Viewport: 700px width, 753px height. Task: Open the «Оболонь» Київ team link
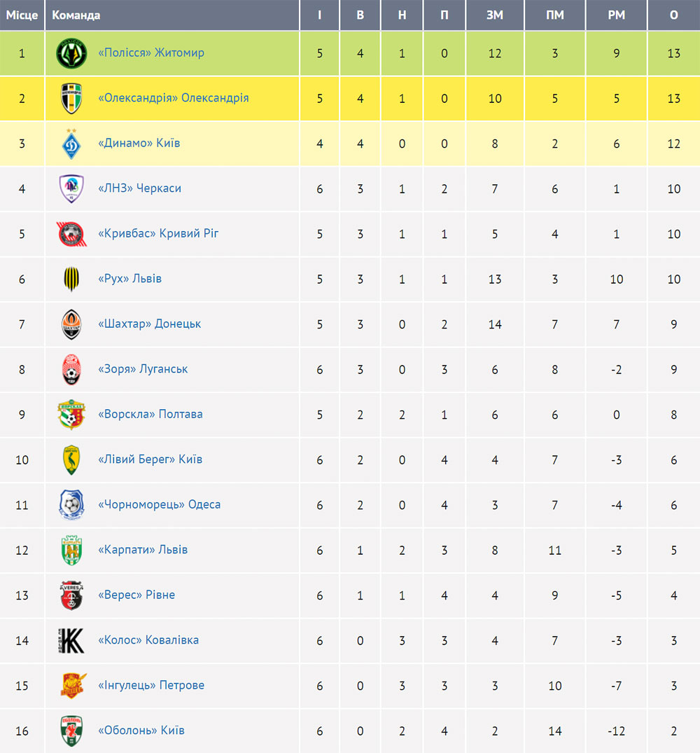[x=141, y=731]
